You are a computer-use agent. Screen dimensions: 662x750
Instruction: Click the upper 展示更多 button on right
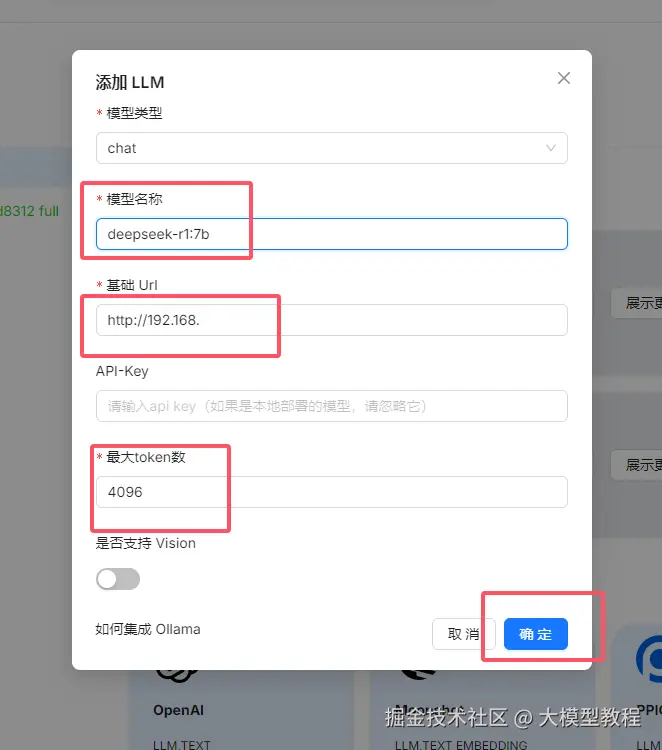click(637, 303)
